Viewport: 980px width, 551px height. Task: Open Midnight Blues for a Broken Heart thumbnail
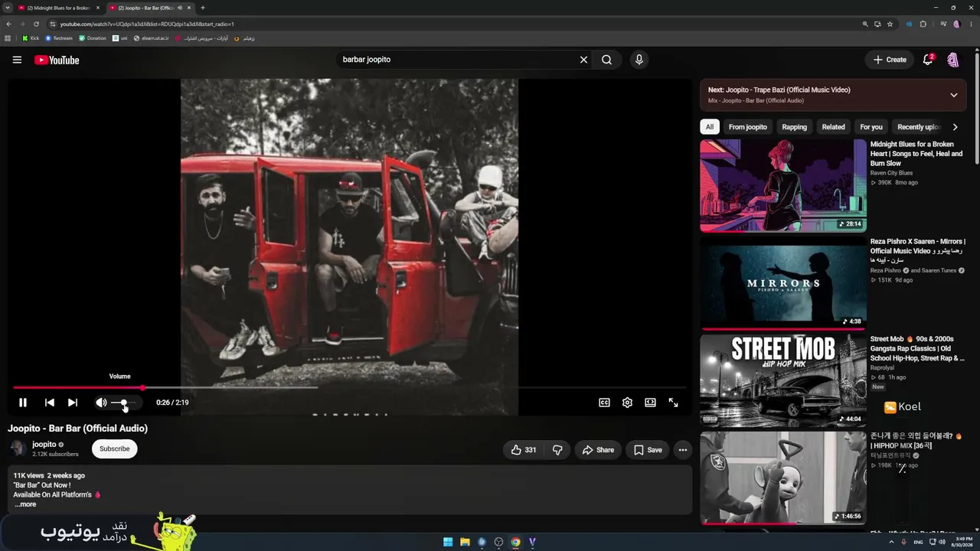783,185
